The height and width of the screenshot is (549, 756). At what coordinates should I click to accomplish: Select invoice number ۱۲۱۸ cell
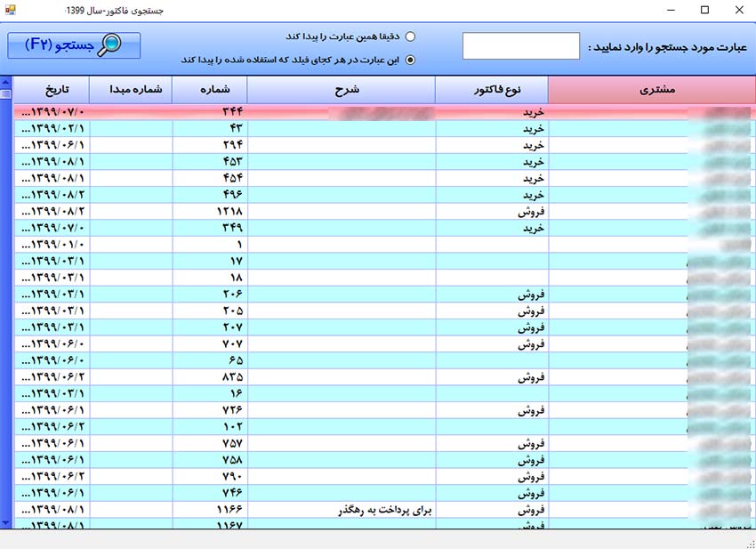click(x=210, y=211)
